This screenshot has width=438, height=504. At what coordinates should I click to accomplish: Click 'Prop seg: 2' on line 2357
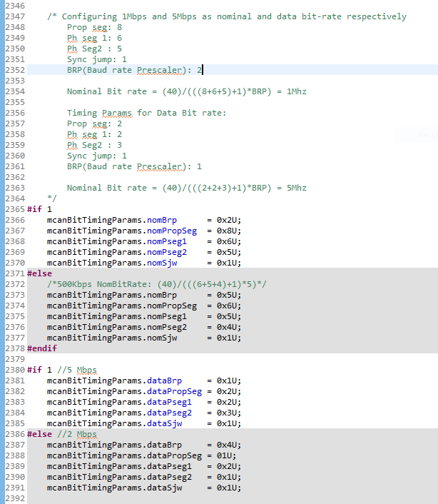click(x=94, y=124)
